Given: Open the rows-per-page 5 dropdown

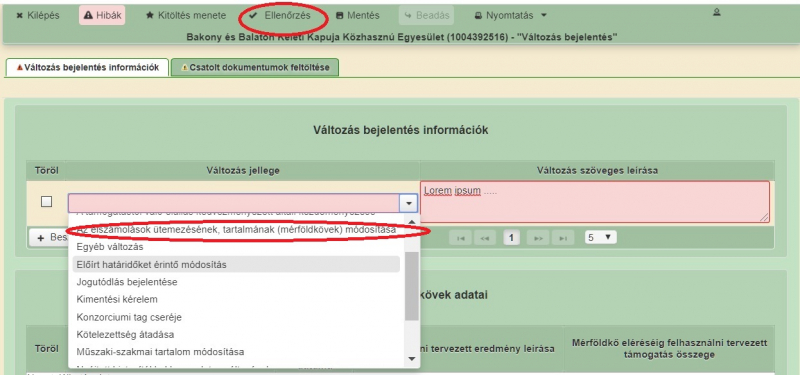Looking at the screenshot, I should (601, 238).
